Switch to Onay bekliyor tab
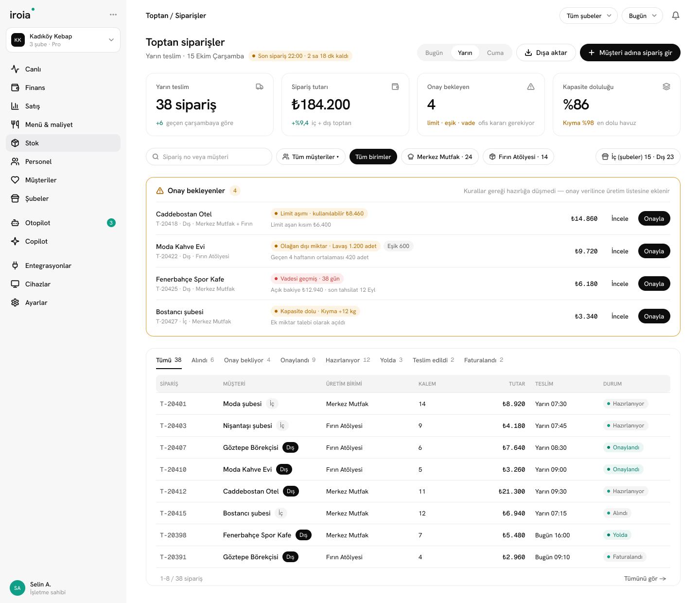 click(x=247, y=360)
